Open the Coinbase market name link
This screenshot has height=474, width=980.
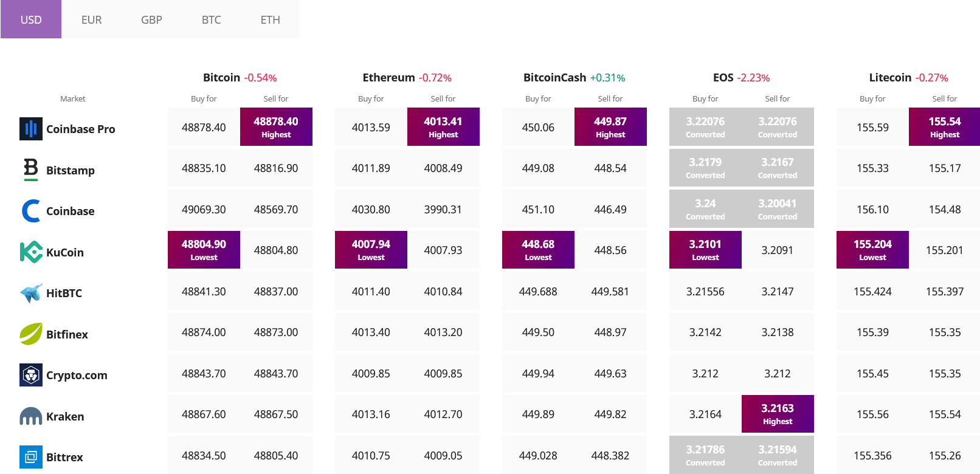(71, 211)
